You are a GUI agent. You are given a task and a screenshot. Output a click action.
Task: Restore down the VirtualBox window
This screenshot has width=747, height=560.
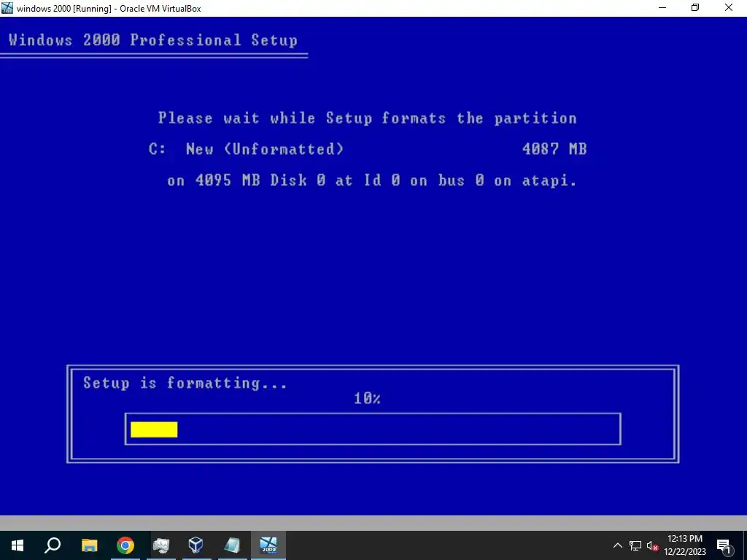coord(695,8)
